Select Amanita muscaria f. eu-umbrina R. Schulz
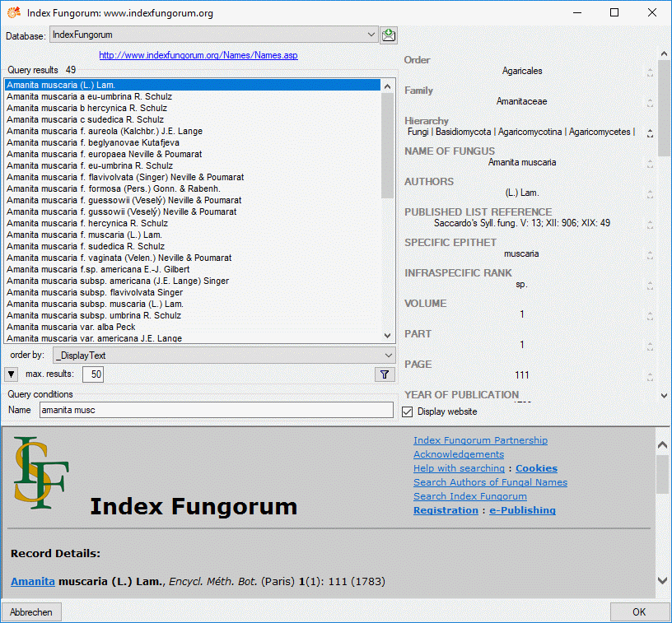 point(193,165)
